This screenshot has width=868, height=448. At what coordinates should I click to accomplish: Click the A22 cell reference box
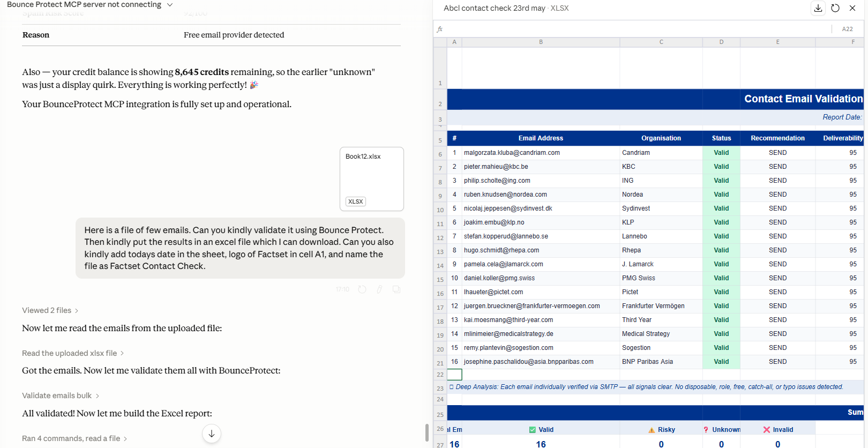[x=848, y=29]
